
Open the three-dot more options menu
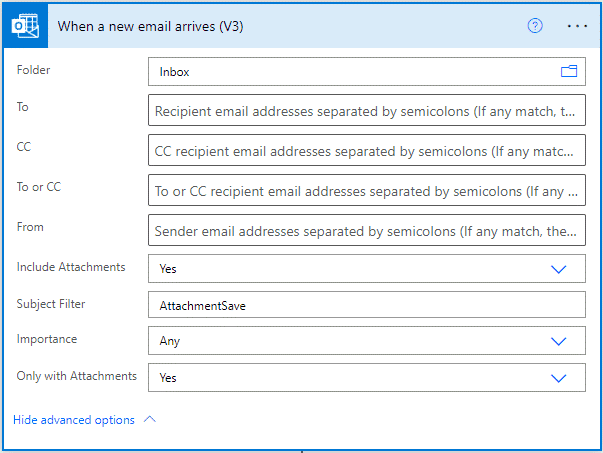[577, 26]
